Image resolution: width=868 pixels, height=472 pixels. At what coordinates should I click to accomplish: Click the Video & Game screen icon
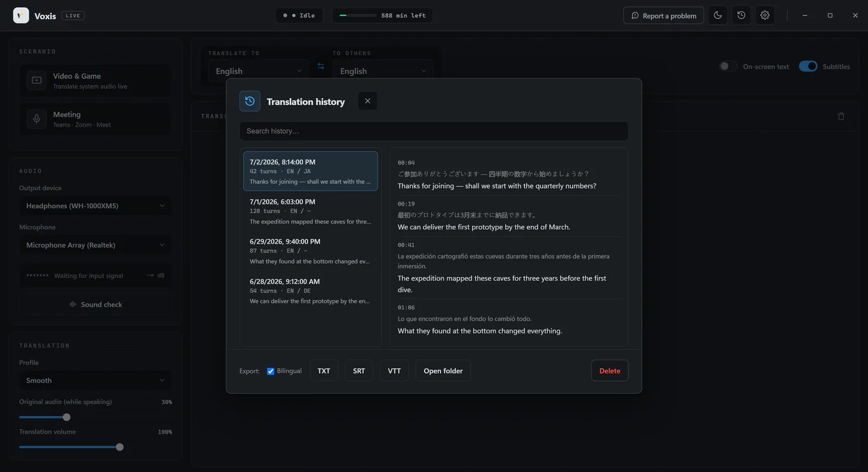click(37, 81)
